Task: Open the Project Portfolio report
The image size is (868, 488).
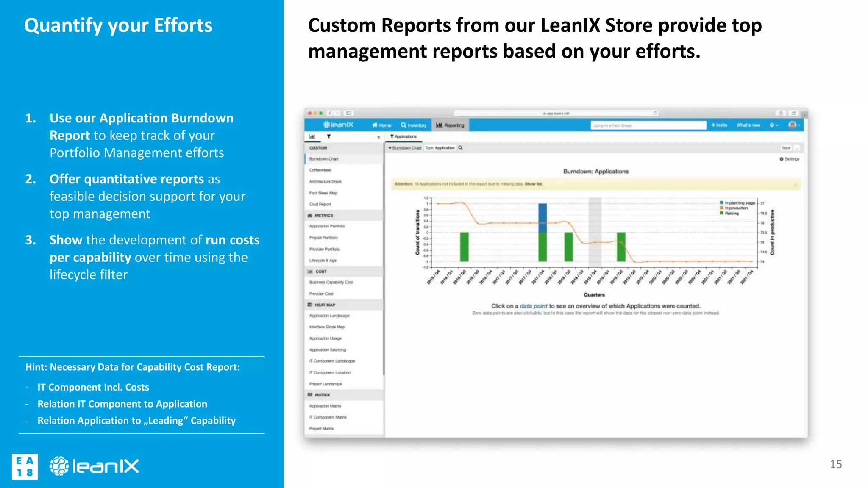Action: 323,238
